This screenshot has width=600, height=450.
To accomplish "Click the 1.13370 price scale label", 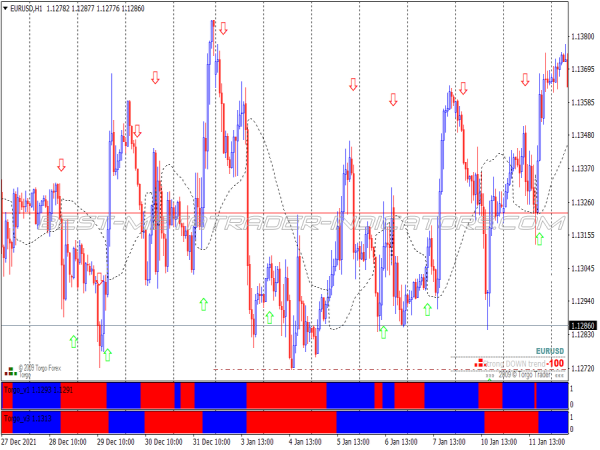I will [582, 168].
